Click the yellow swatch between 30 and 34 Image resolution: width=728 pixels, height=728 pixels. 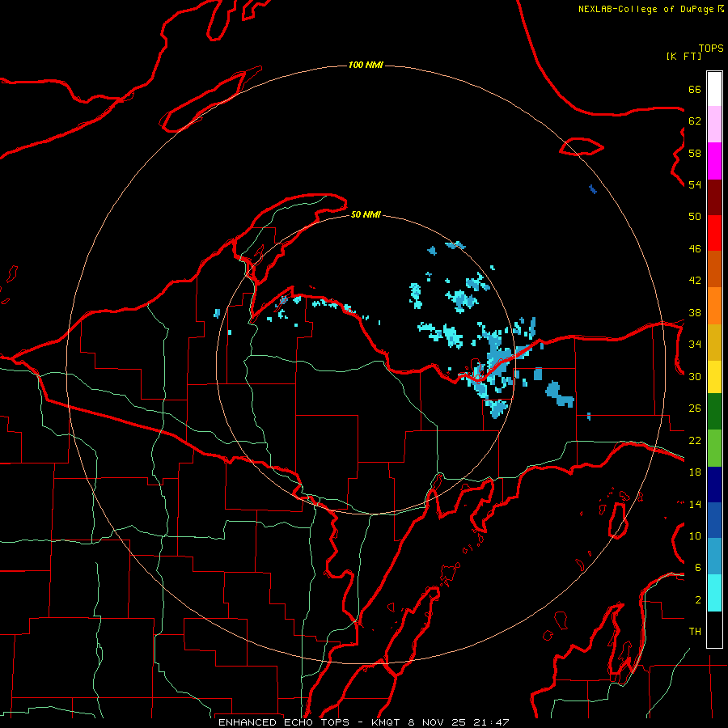point(714,377)
